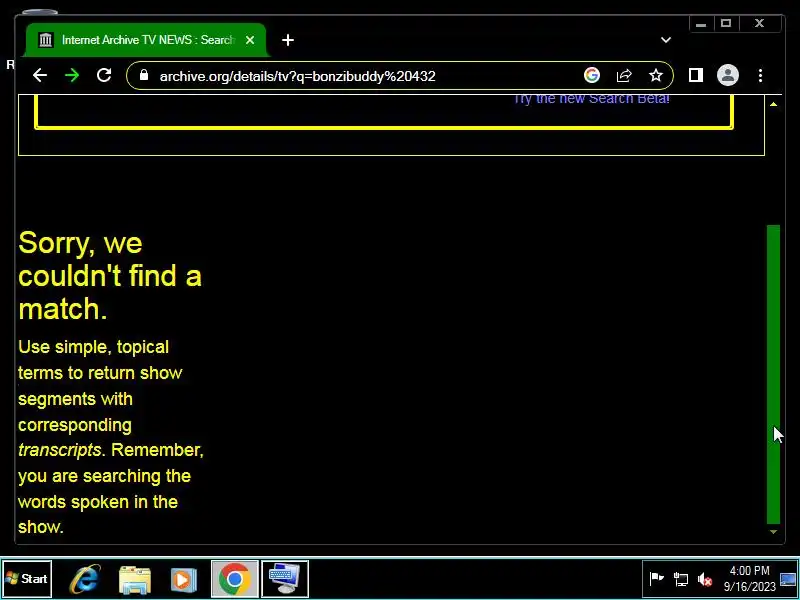Follow the 'Try the new Search Beta!' link

tap(591, 99)
